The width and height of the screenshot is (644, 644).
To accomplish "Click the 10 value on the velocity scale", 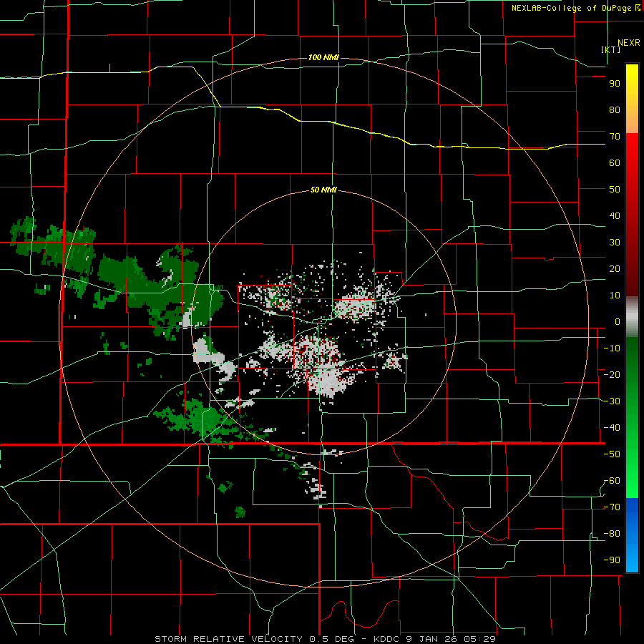I will 615,296.
